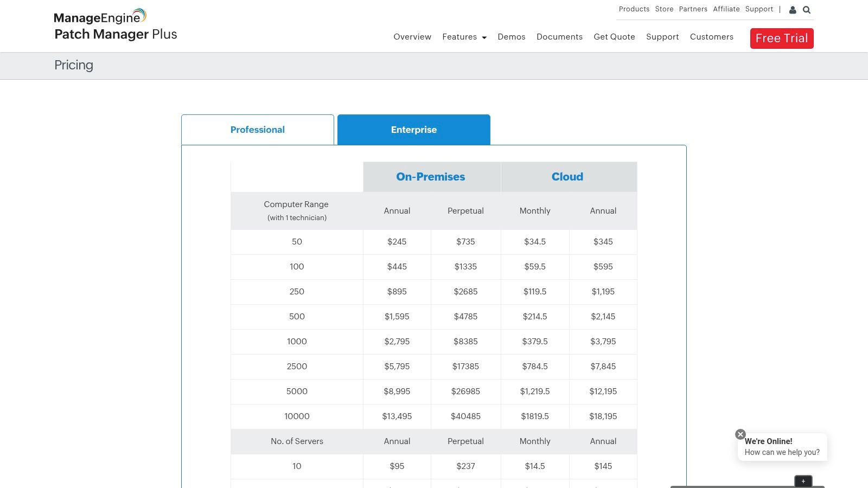Viewport: 868px width, 488px height.
Task: Close the We're Online chat popup
Action: [x=741, y=434]
